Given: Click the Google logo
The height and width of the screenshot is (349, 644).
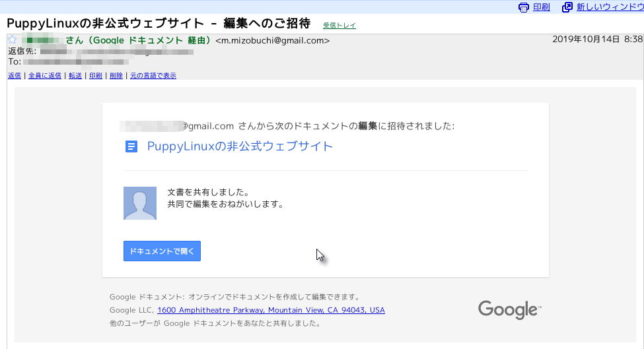Looking at the screenshot, I should (510, 309).
